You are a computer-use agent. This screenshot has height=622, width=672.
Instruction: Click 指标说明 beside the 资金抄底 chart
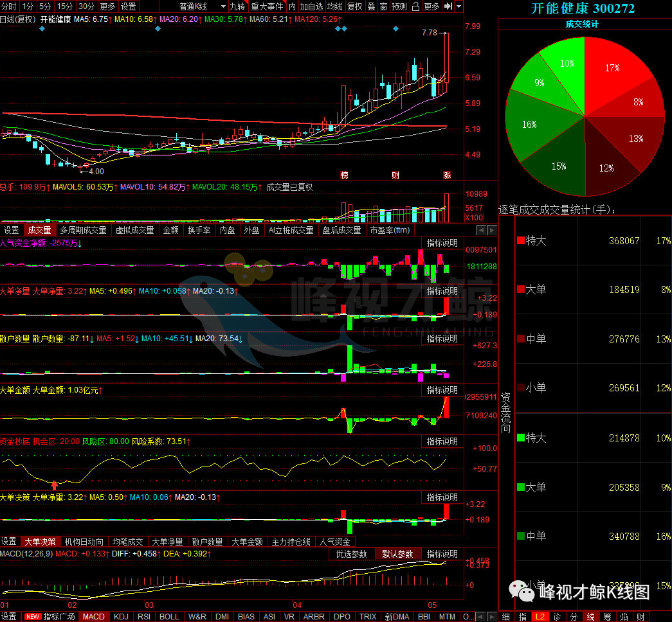[x=442, y=441]
